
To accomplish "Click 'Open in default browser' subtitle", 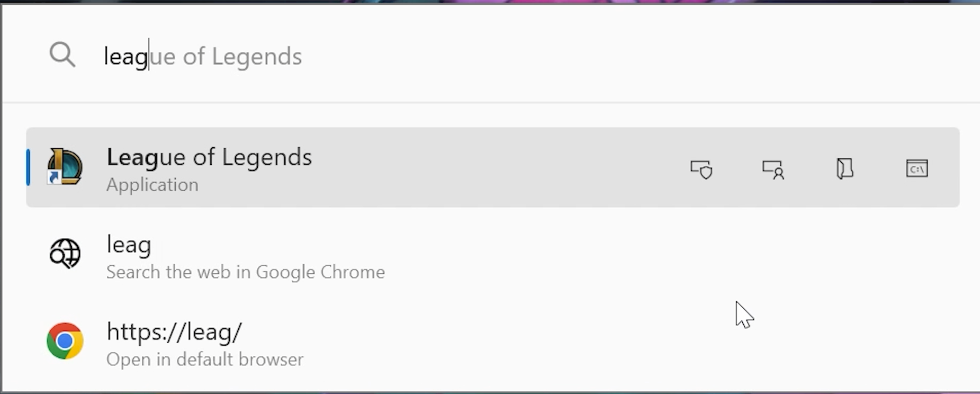I will [205, 360].
